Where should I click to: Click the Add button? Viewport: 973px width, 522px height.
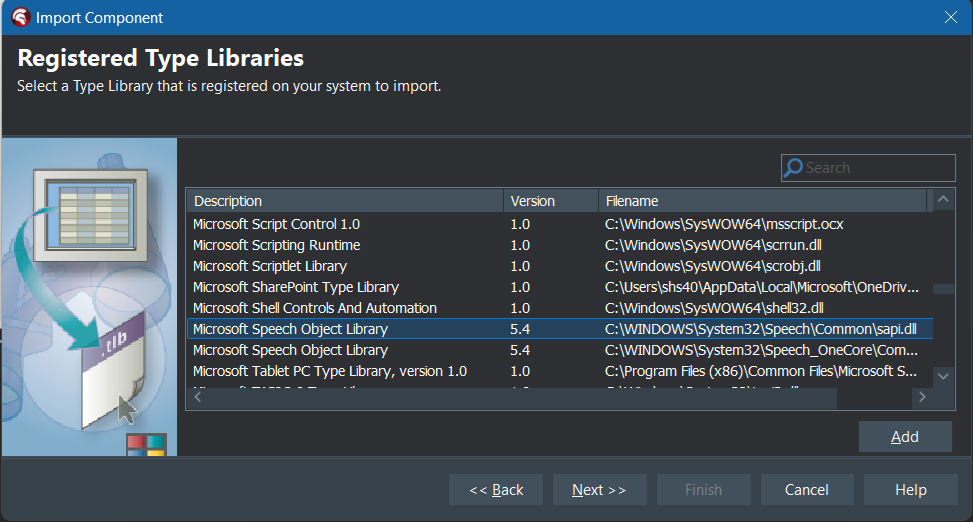(x=905, y=437)
